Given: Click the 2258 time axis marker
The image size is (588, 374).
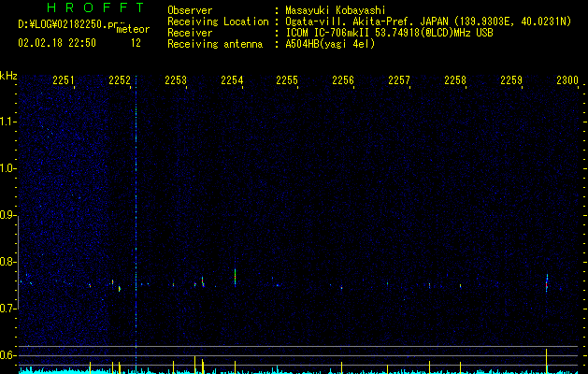Looking at the screenshot, I should (455, 79).
